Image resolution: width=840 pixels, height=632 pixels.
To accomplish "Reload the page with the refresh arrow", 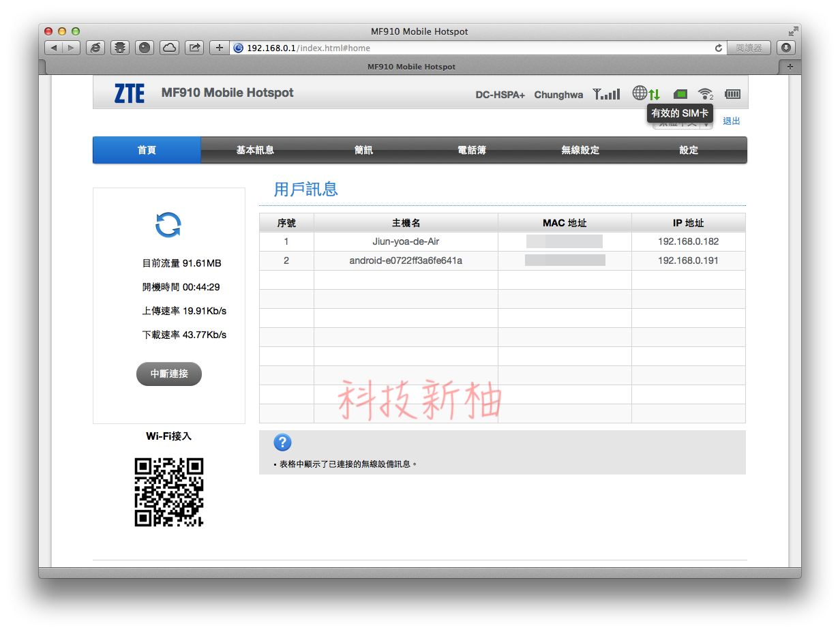I will [x=718, y=48].
